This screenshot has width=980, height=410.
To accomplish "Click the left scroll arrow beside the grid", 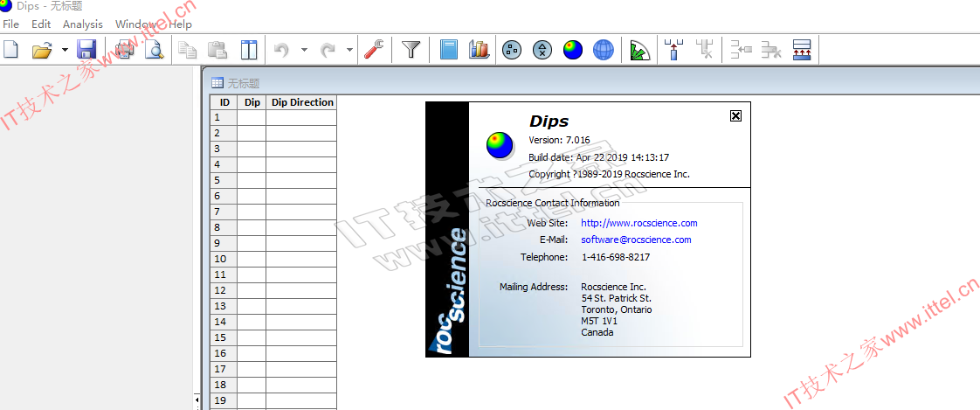I will pos(197,400).
